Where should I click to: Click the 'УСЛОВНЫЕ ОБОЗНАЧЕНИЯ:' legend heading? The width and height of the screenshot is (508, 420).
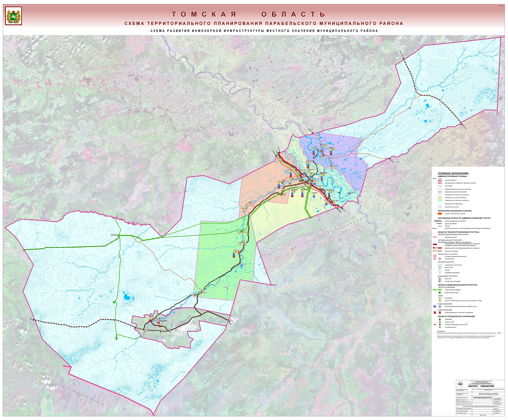tap(453, 173)
